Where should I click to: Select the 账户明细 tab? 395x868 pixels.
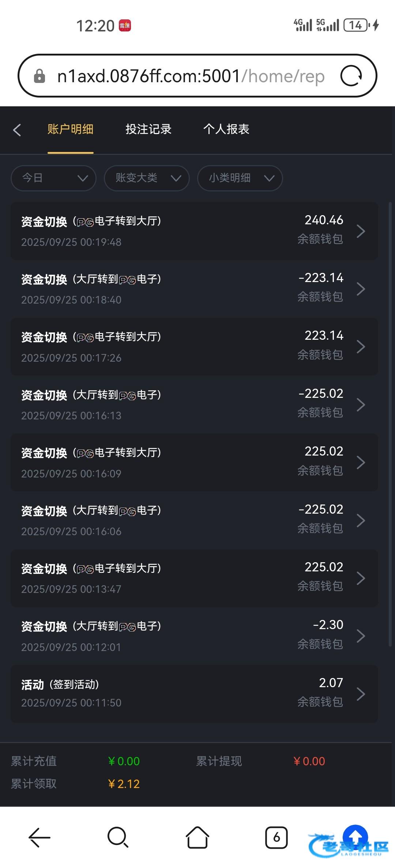[70, 129]
